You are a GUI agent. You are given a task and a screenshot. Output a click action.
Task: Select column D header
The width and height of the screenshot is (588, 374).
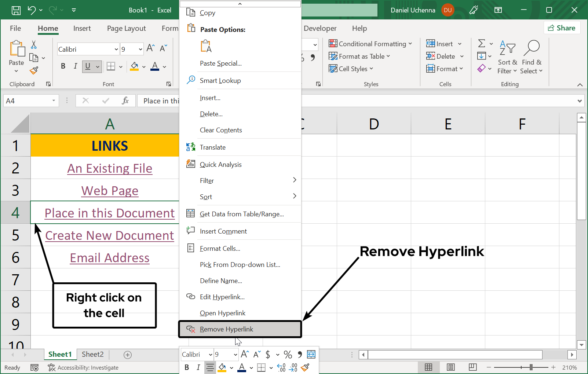(374, 124)
